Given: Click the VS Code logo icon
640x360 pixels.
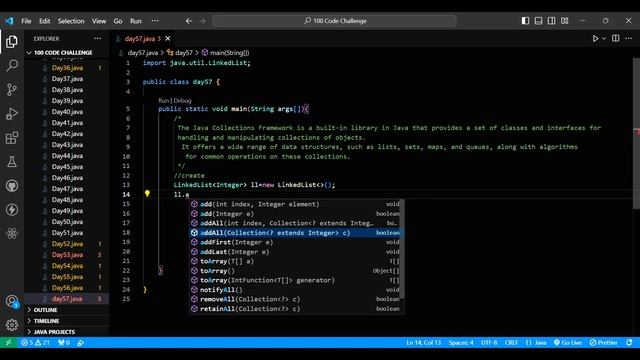Looking at the screenshot, I should pyautogui.click(x=9, y=21).
